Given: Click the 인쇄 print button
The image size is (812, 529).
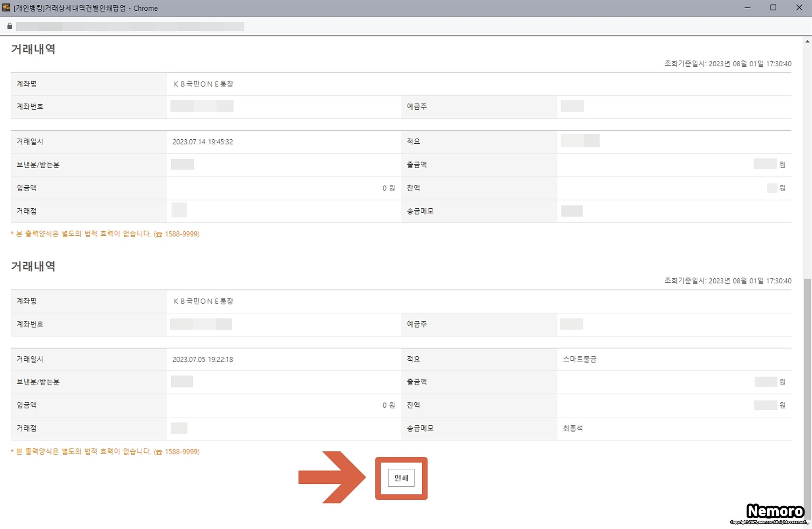Looking at the screenshot, I should [x=401, y=478].
